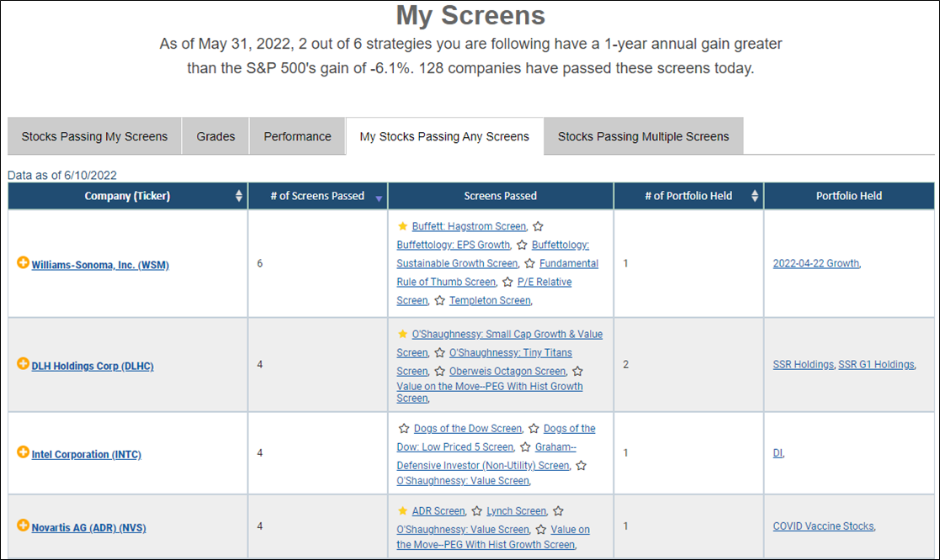
Task: Star the Dogs of the Dow Screen
Action: [404, 429]
